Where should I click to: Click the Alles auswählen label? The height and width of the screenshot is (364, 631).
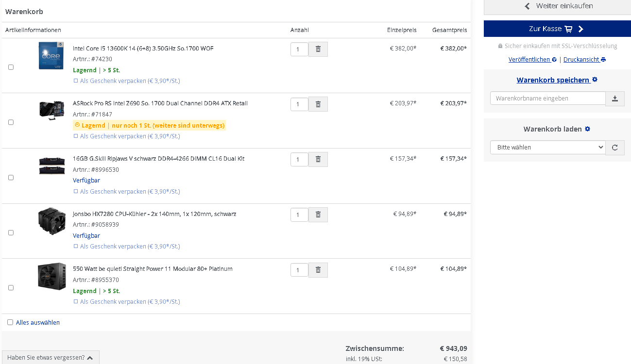click(38, 323)
